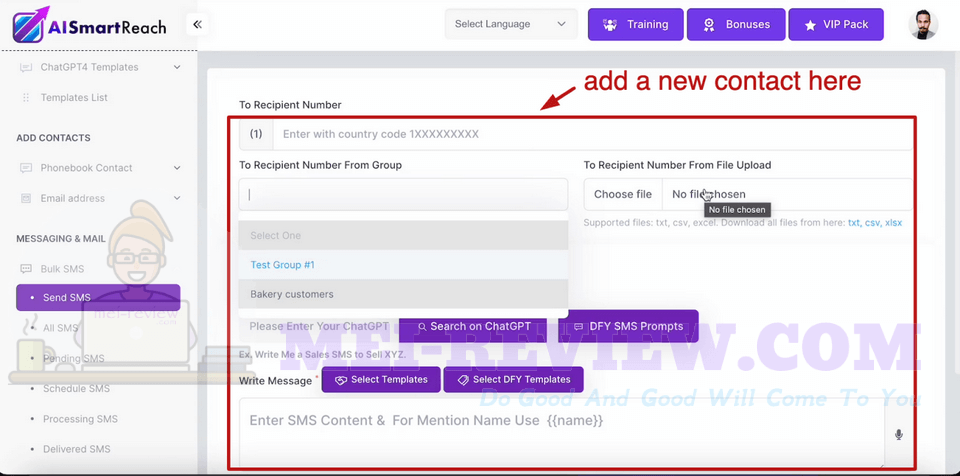Open Send SMS in the sidebar
This screenshot has height=476, width=960.
click(98, 298)
